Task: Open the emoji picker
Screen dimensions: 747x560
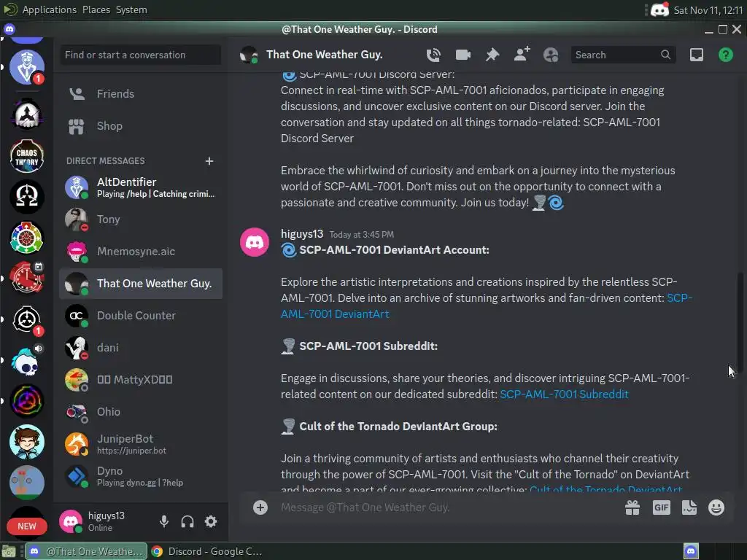Action: coord(716,507)
